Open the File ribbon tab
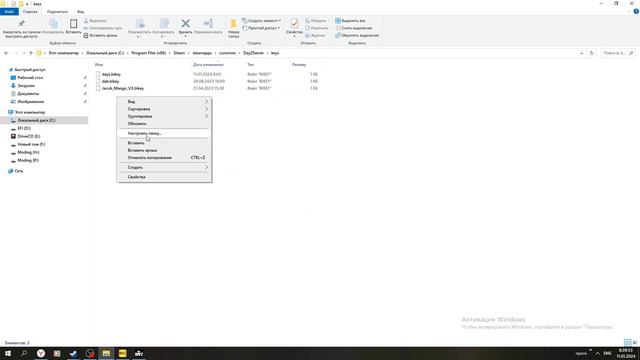Image resolution: width=640 pixels, height=360 pixels. coord(9,12)
